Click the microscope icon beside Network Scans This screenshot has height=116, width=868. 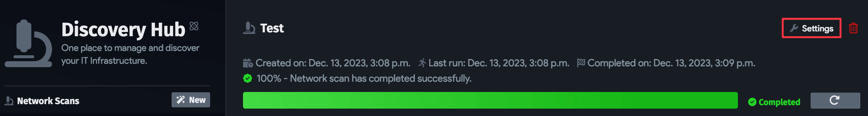coord(9,101)
